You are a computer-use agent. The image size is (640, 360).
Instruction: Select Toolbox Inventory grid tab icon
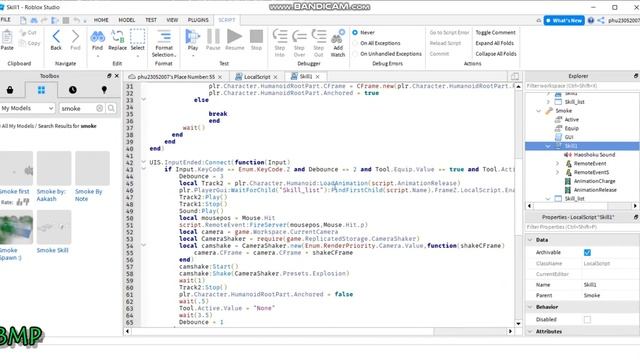(x=41, y=90)
